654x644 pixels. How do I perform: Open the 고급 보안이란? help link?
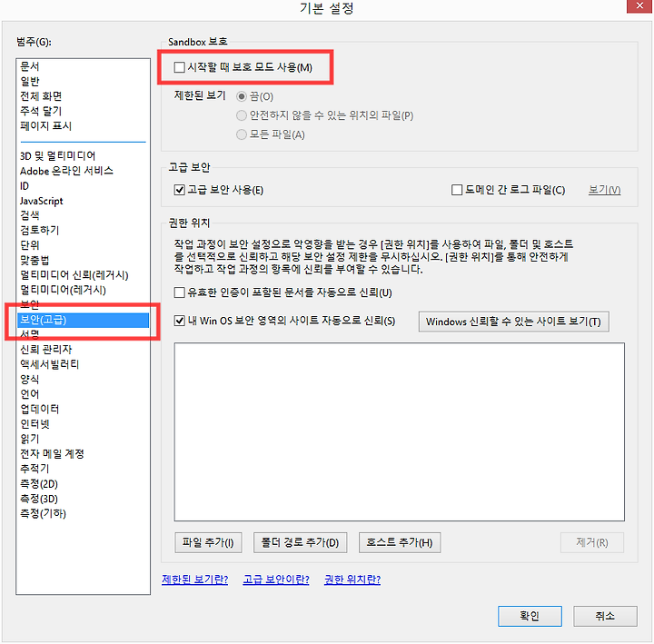[276, 580]
